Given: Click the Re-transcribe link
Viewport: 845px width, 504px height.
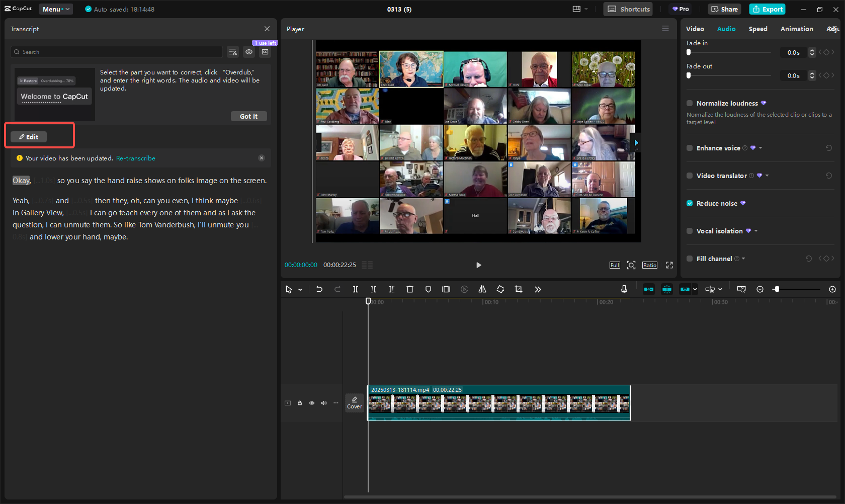Looking at the screenshot, I should (135, 158).
